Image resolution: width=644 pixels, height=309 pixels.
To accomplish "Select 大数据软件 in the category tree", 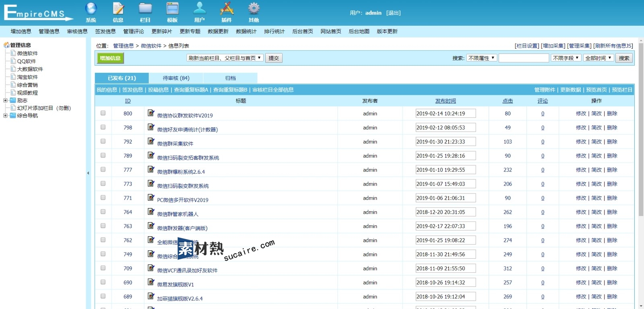I will (x=30, y=69).
